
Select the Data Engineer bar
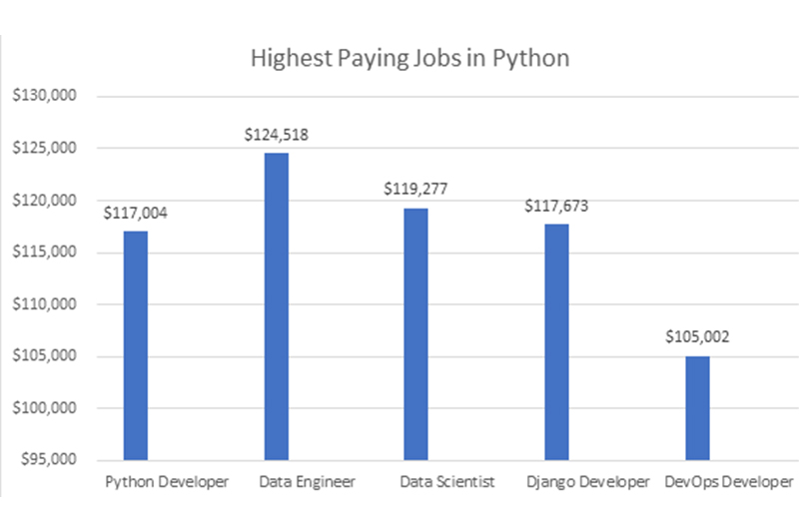point(276,306)
